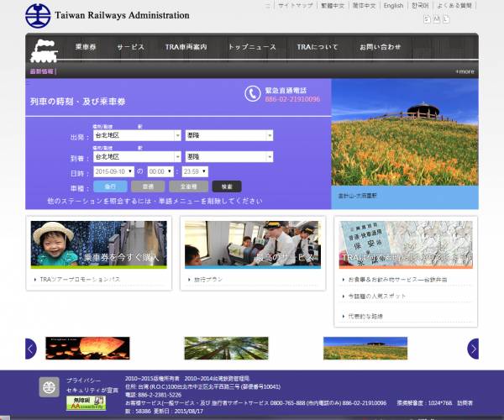Image resolution: width=504 pixels, height=420 pixels.
Task: Click the gray TRA logo in footer
Action: (50, 387)
